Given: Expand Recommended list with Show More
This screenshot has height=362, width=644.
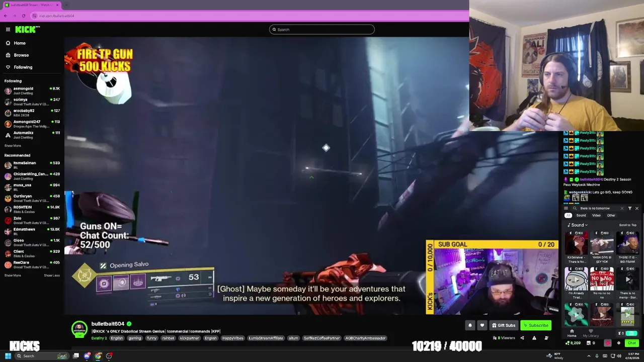Looking at the screenshot, I should (x=13, y=276).
